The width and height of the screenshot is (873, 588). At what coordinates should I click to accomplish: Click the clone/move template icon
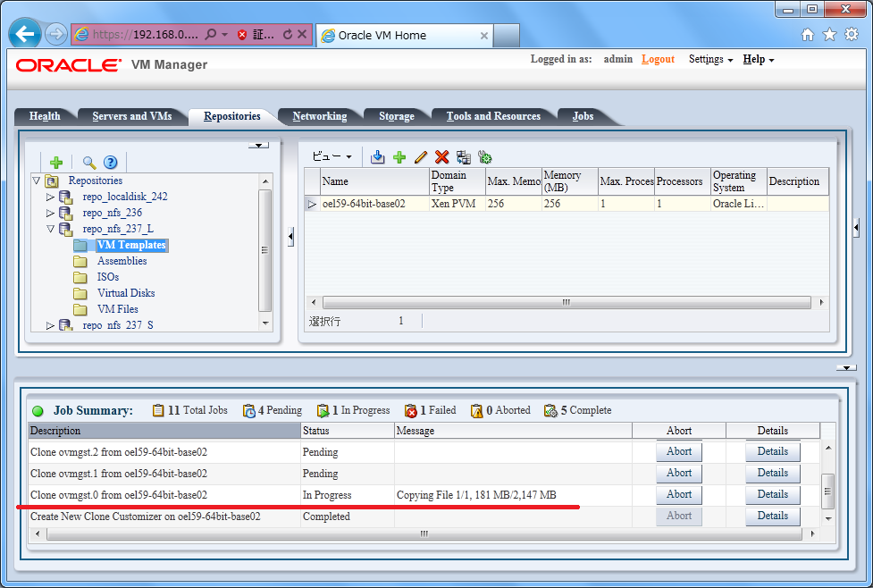pos(463,157)
